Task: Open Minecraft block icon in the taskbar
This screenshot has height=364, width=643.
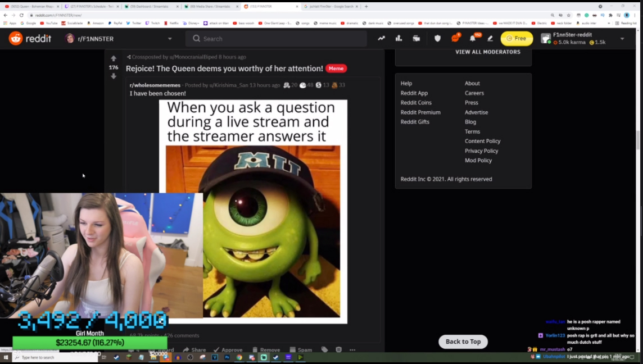Action: click(x=129, y=357)
